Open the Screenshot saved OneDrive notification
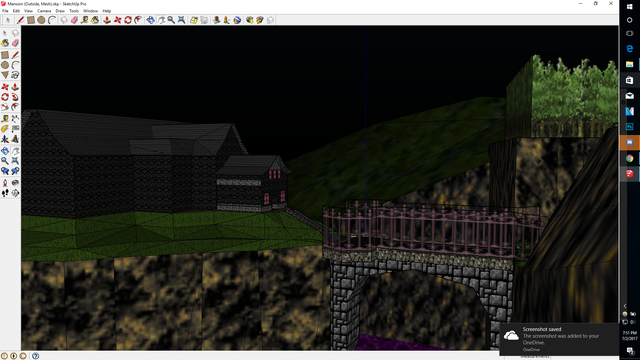This screenshot has width=640, height=360. click(559, 339)
